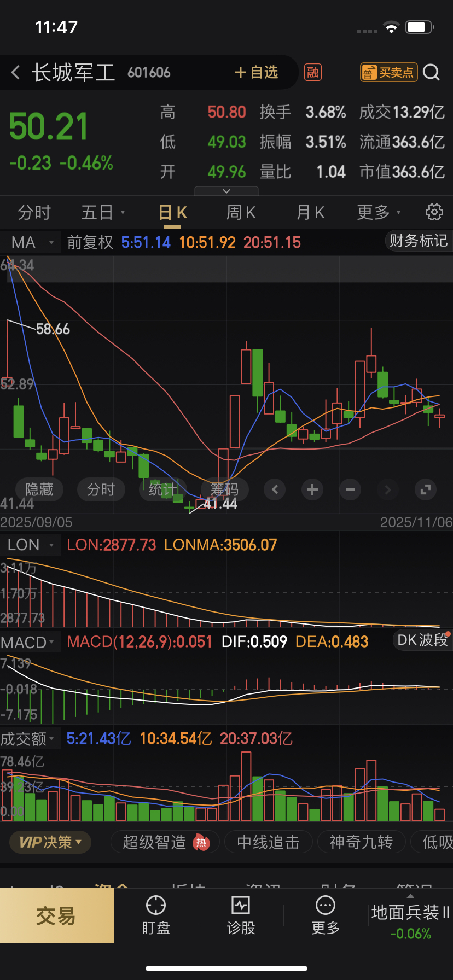Tap start date 2025/09/05
Image resolution: width=453 pixels, height=980 pixels.
[x=36, y=522]
